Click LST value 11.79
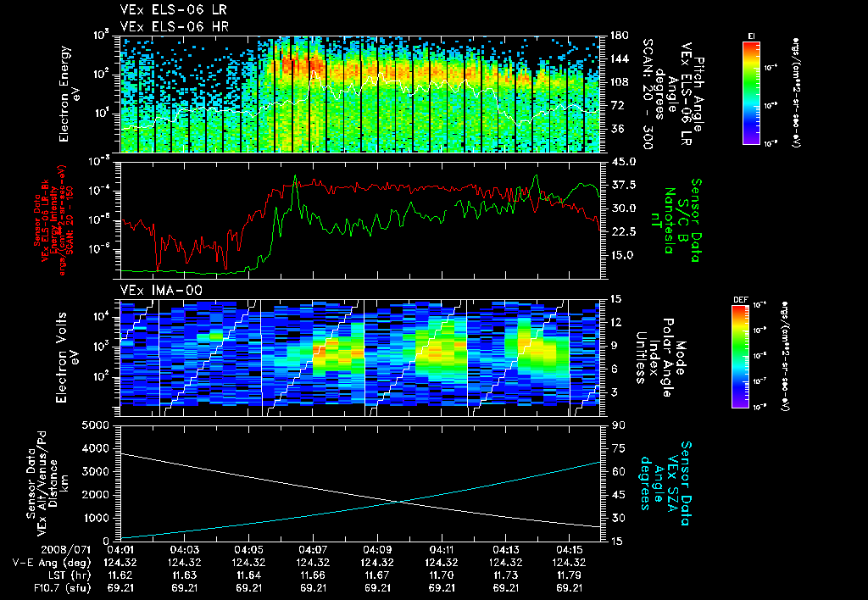 click(570, 575)
